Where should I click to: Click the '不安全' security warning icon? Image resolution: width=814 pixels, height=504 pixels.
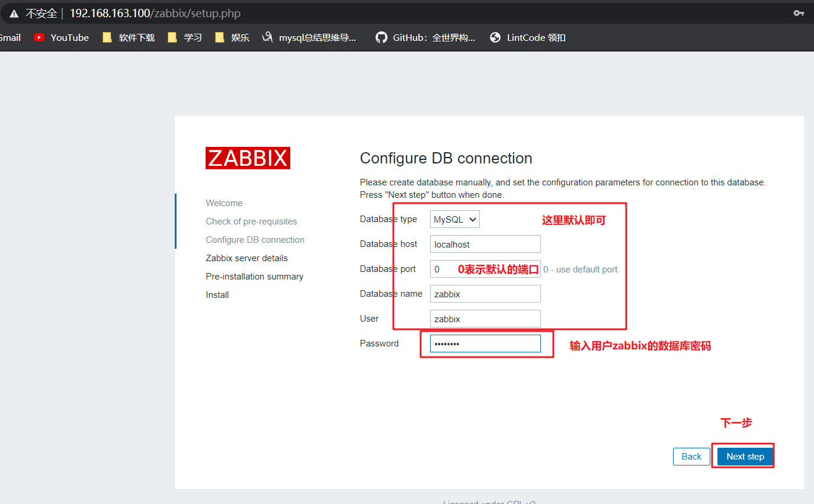tap(15, 12)
